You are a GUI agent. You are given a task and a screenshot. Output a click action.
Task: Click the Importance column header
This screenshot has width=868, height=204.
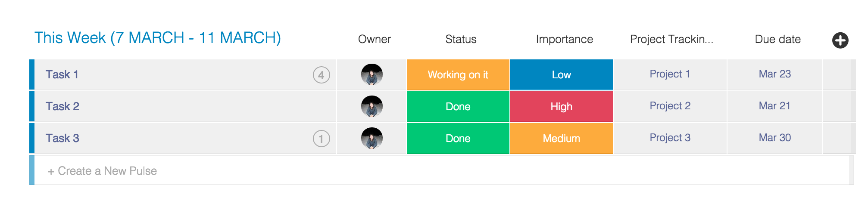click(564, 39)
